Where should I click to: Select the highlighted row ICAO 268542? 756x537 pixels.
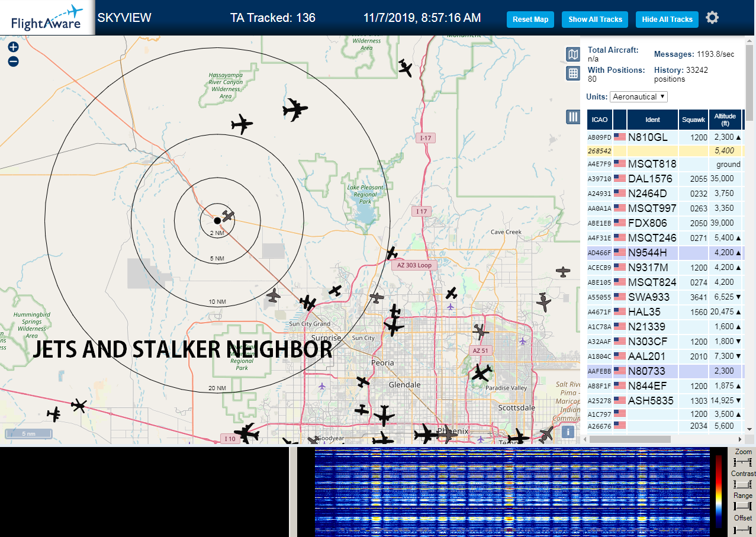[665, 150]
